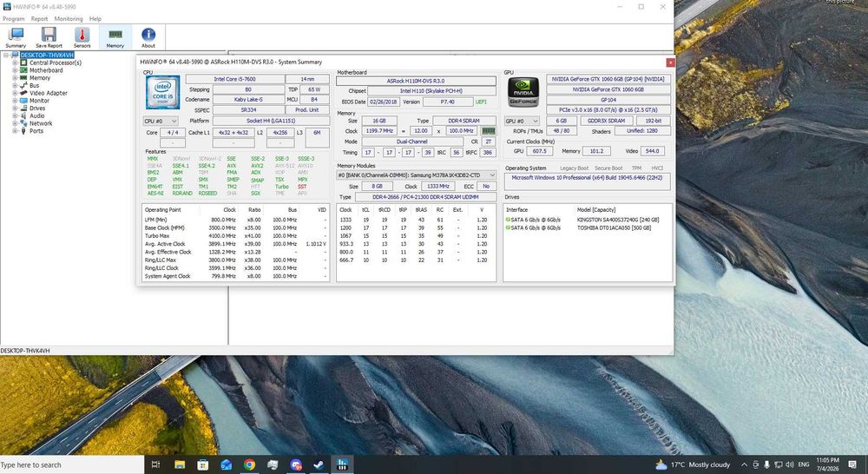
Task: Click the ENG language indicator
Action: 804,464
